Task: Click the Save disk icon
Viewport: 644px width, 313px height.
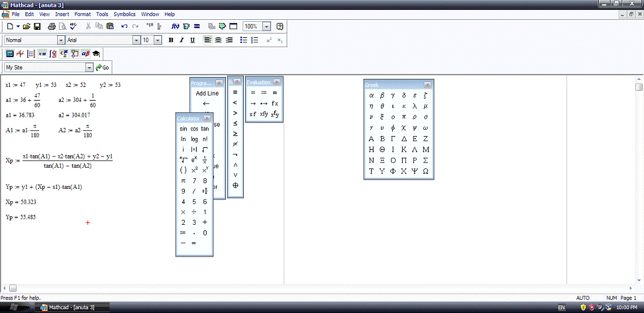Action: click(37, 27)
